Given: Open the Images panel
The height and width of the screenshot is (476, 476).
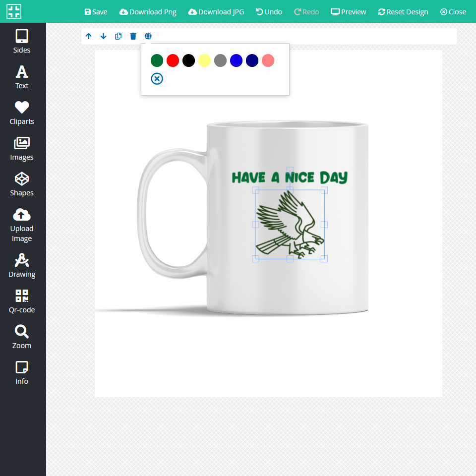Looking at the screenshot, I should pyautogui.click(x=22, y=148).
